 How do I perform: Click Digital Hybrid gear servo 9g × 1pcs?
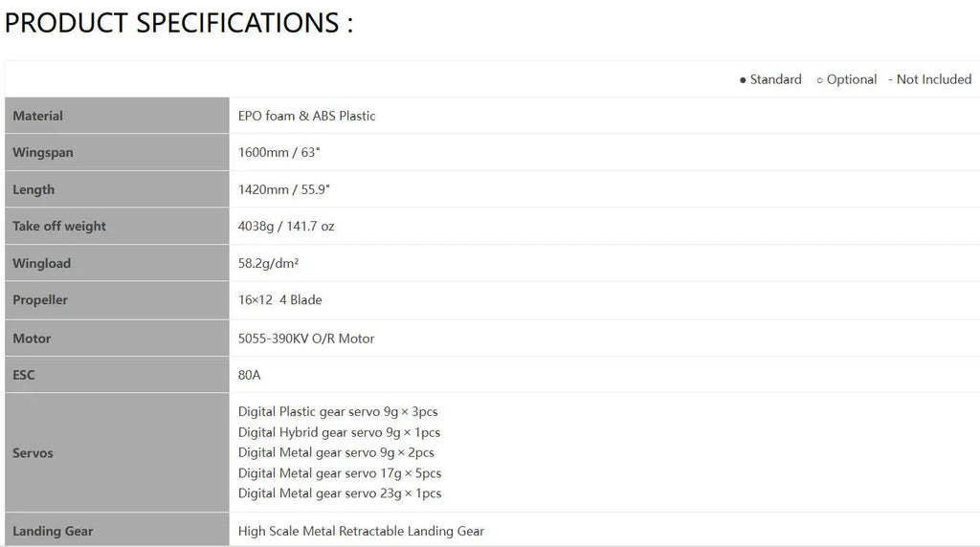tap(339, 432)
